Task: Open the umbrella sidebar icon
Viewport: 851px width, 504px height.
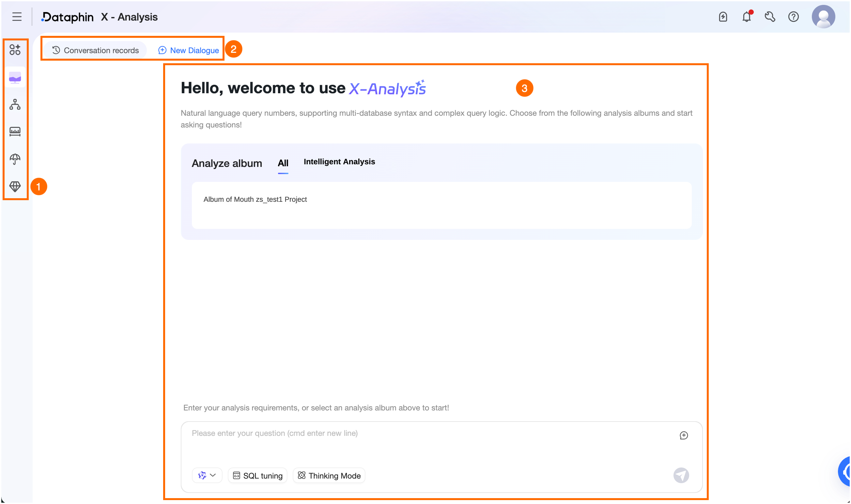Action: (15, 159)
